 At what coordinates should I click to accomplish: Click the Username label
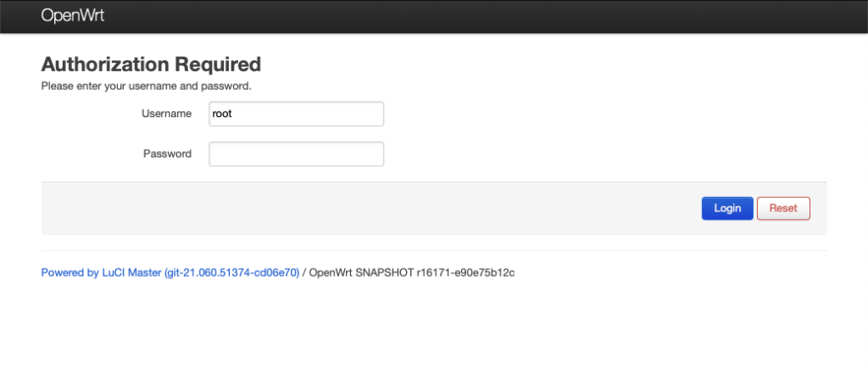click(167, 114)
